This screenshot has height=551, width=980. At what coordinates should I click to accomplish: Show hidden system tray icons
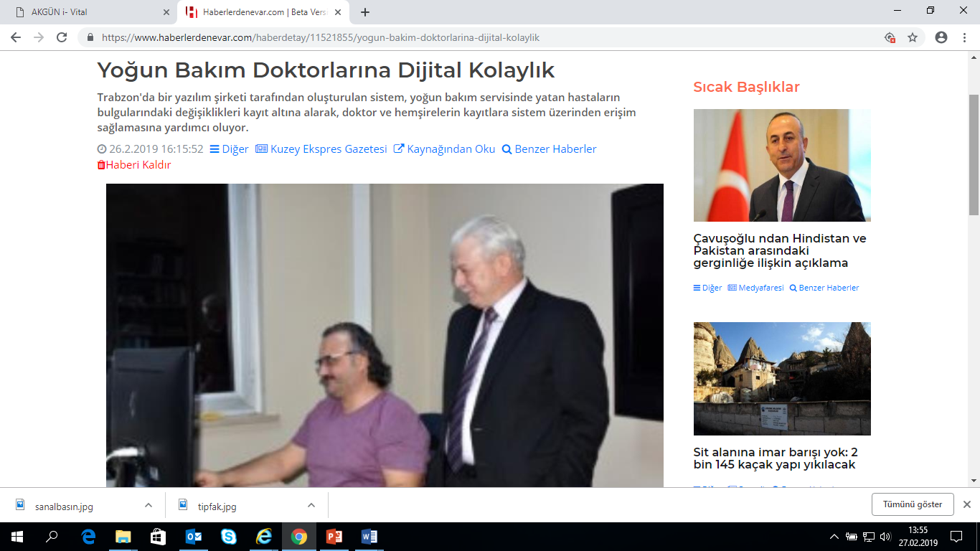[x=834, y=537]
